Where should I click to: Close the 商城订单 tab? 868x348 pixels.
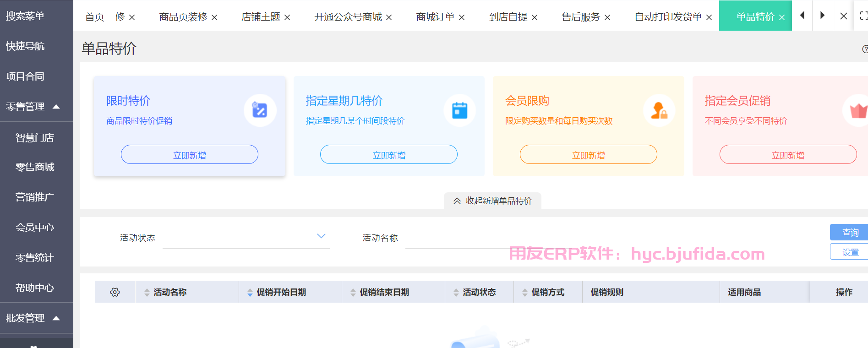(x=462, y=17)
